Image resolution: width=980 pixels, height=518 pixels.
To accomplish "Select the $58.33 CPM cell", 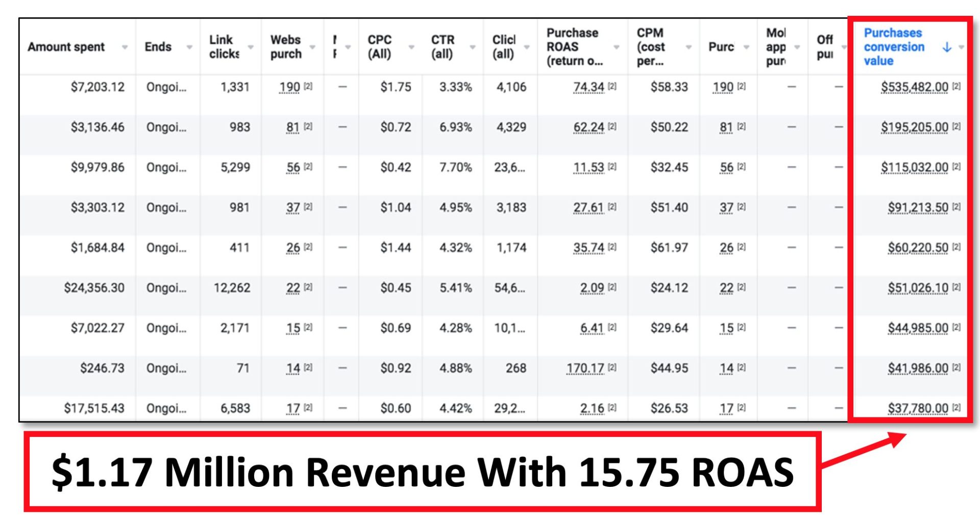I will click(x=669, y=87).
